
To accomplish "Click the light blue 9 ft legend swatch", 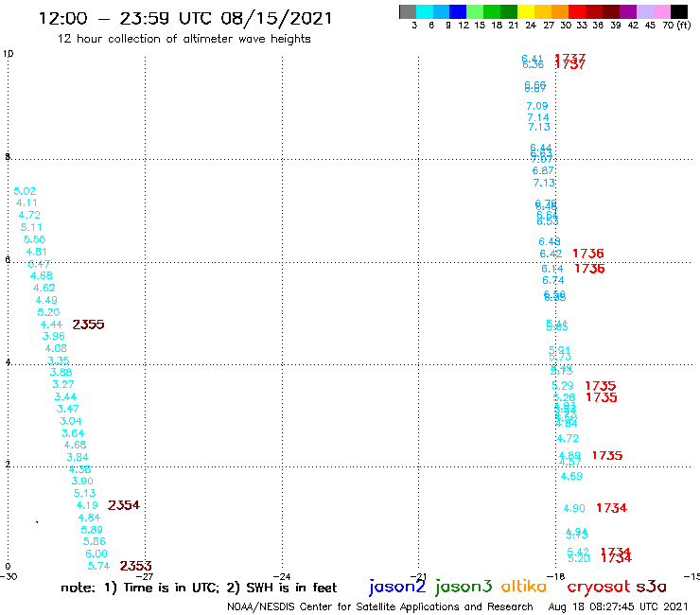I will coord(441,11).
